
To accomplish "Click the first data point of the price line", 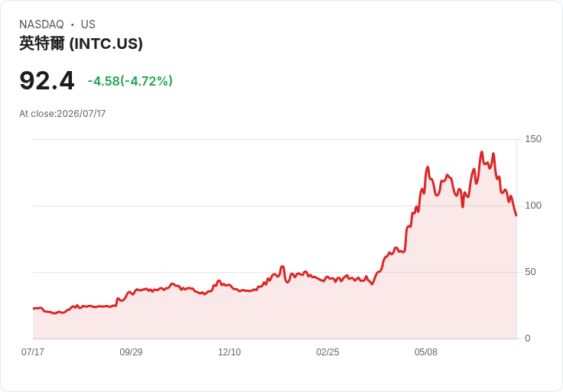I will pyautogui.click(x=34, y=309).
